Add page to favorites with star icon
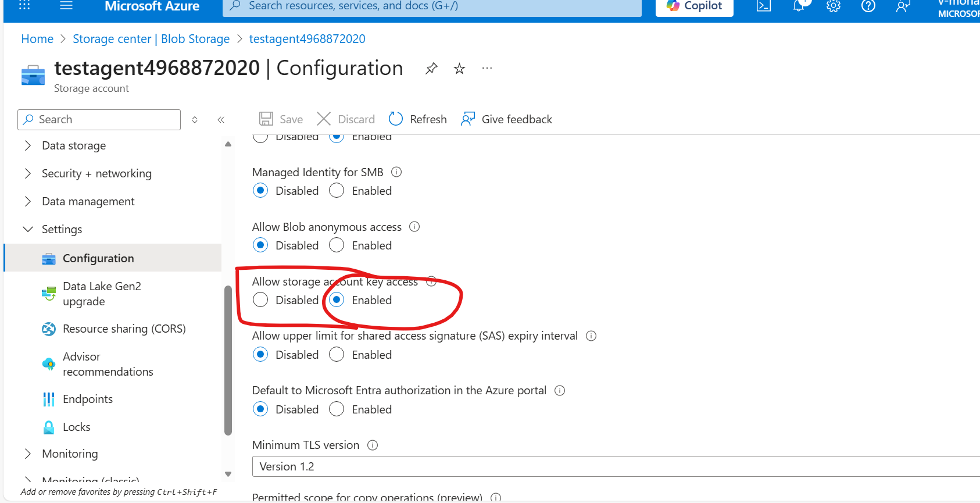 click(x=459, y=69)
